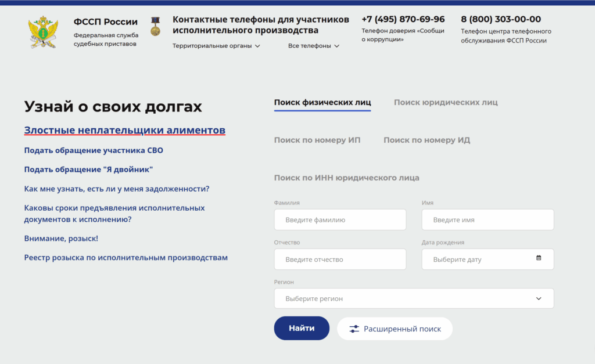
Task: Click the Найти button
Action: pos(302,329)
